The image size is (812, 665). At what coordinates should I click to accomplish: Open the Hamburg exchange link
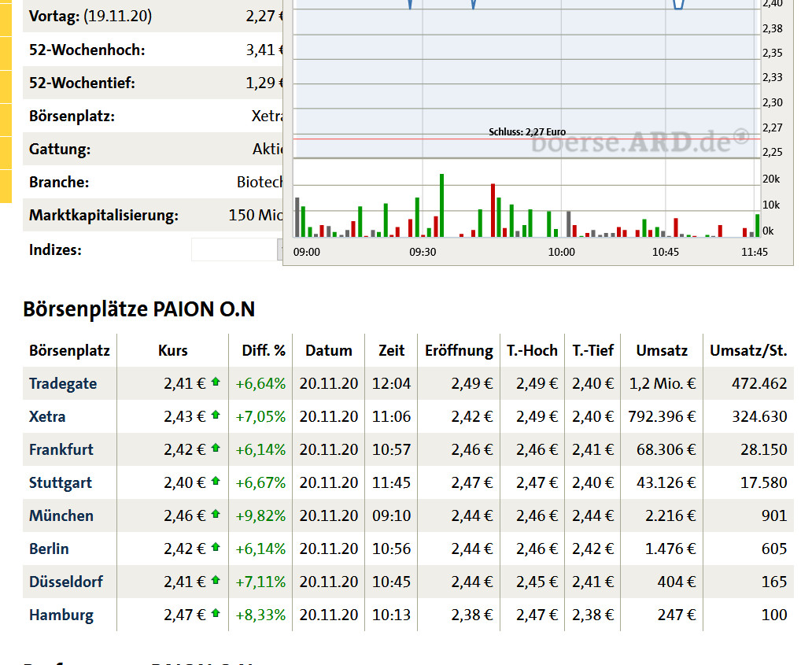[61, 615]
